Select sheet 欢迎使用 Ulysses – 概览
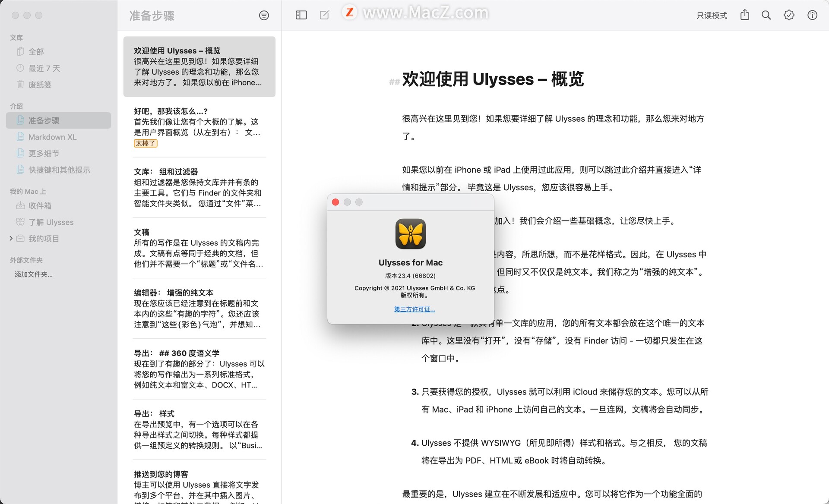The image size is (829, 504). click(x=199, y=66)
